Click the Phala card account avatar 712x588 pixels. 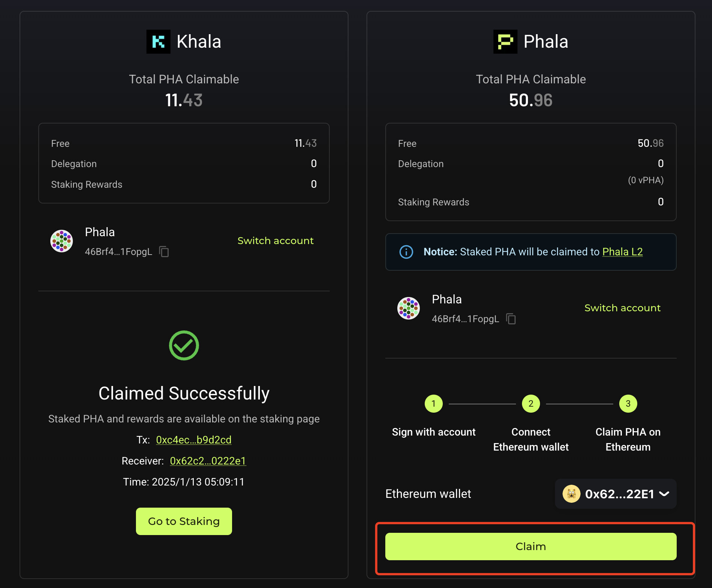[x=409, y=308]
